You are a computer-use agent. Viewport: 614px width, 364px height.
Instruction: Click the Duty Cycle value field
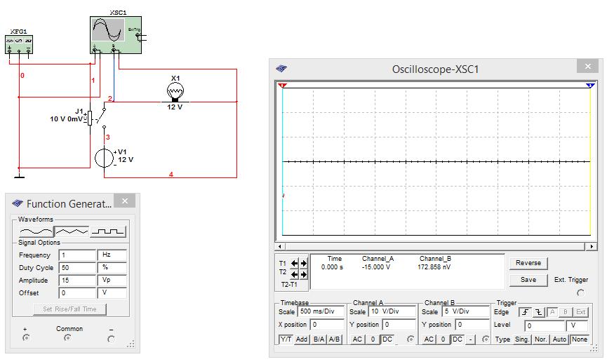tap(77, 268)
